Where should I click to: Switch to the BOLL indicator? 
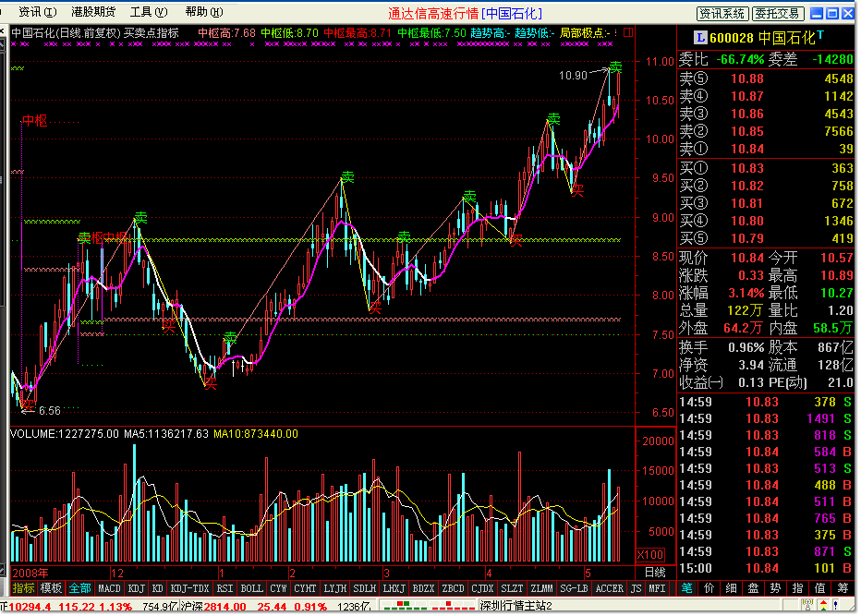tap(251, 588)
